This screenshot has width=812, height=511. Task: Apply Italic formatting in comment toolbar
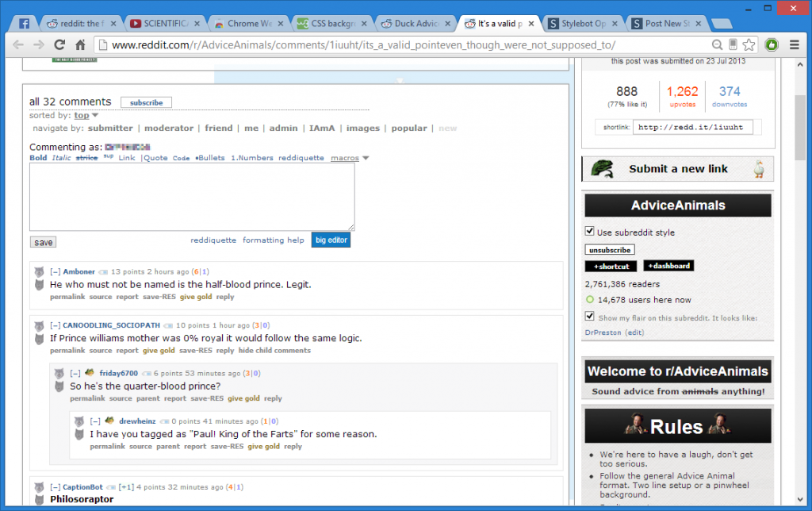click(61, 158)
